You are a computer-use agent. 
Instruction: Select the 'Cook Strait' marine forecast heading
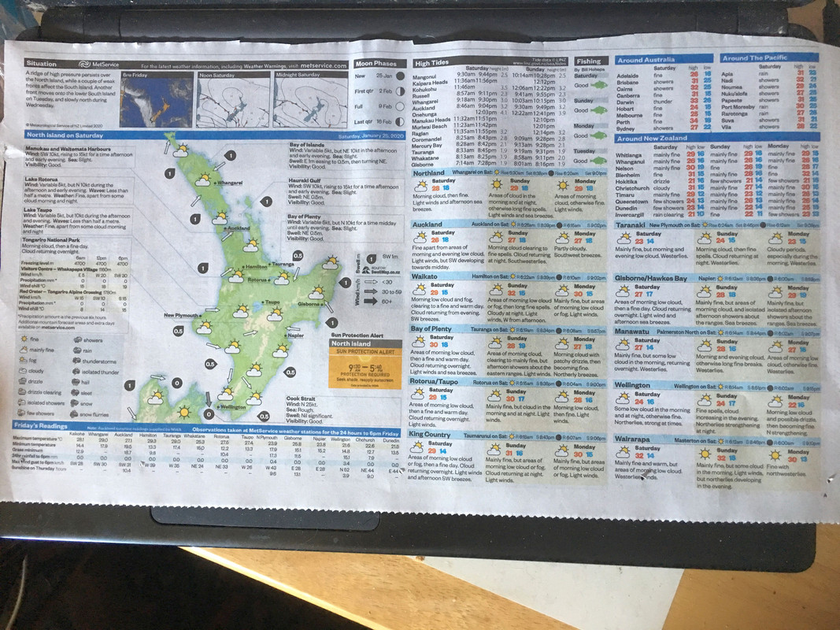tap(301, 398)
